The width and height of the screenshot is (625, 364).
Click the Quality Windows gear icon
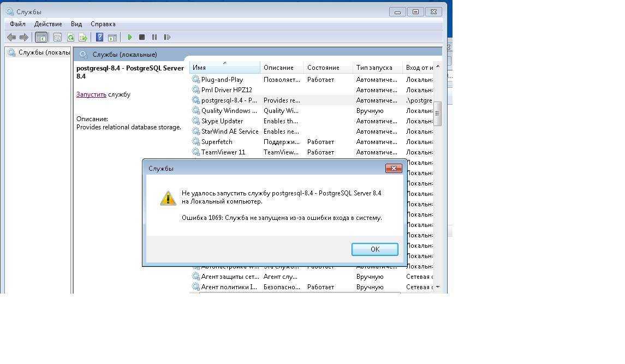[196, 110]
